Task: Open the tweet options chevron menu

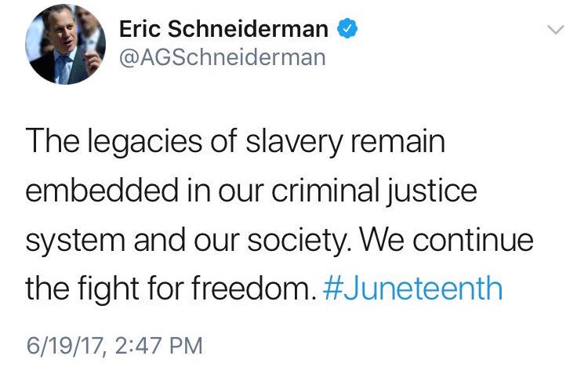Action: pyautogui.click(x=556, y=30)
